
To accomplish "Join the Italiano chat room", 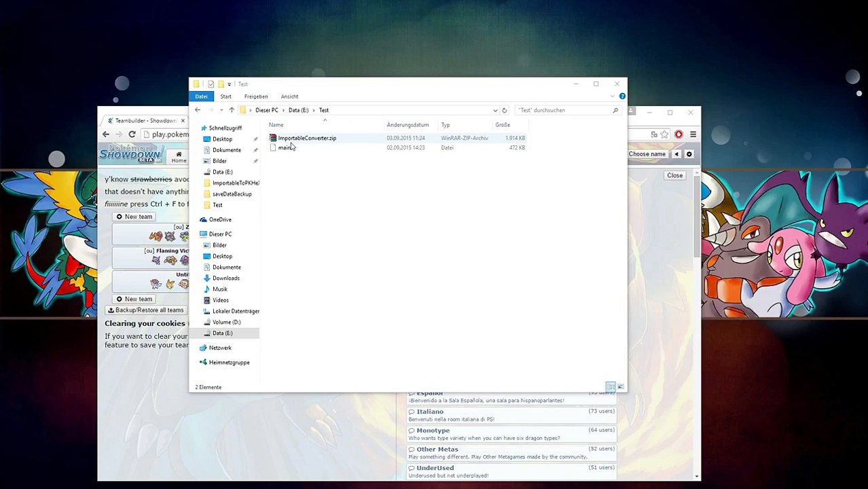I will (x=511, y=415).
